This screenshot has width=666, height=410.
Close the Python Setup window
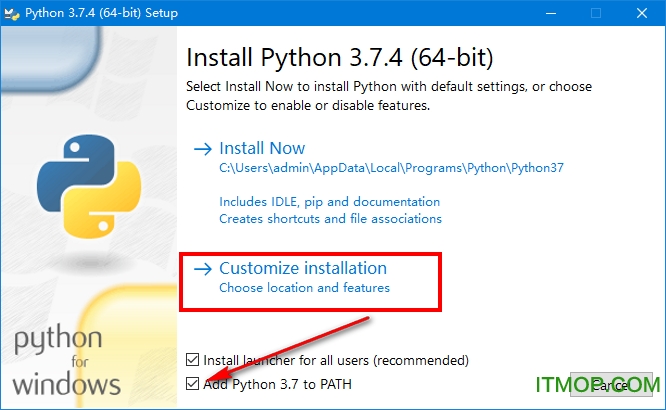[x=642, y=13]
